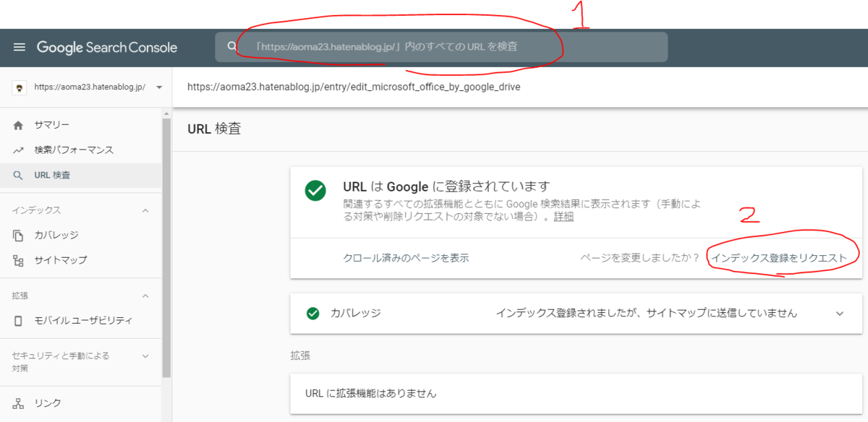
Task: Click the Google Search Console logo
Action: 107,48
